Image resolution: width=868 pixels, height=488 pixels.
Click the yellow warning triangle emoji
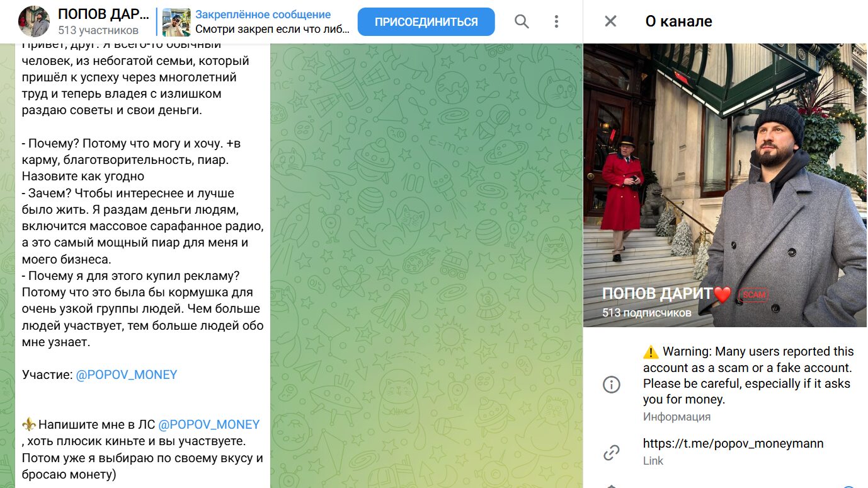[651, 352]
